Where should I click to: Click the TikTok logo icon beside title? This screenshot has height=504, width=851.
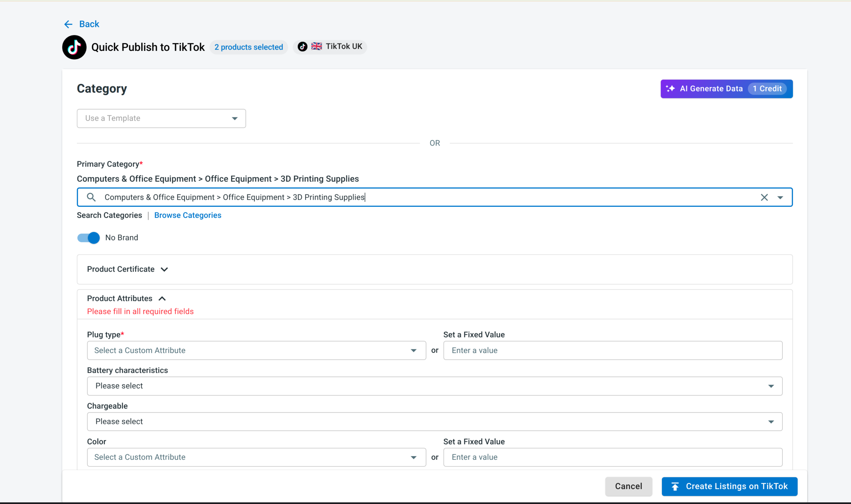click(74, 47)
